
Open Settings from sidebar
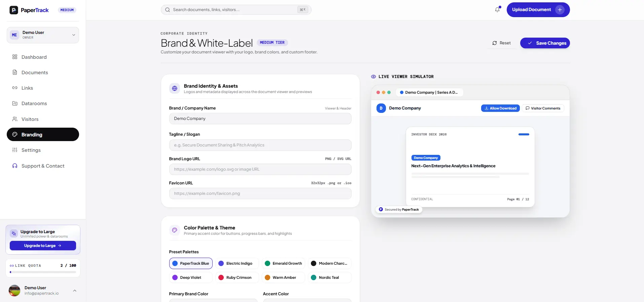43,150
